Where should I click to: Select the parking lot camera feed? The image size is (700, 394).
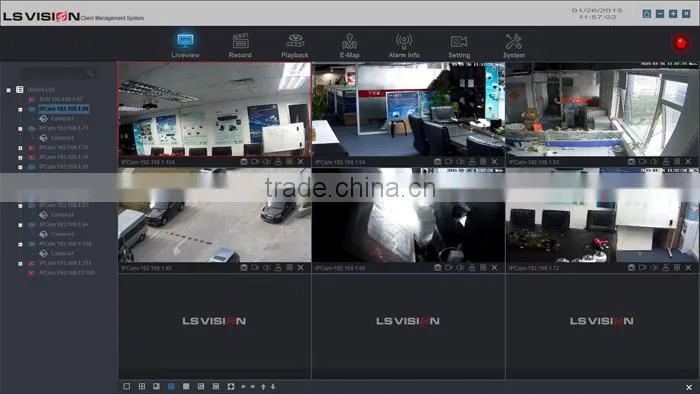(x=214, y=215)
